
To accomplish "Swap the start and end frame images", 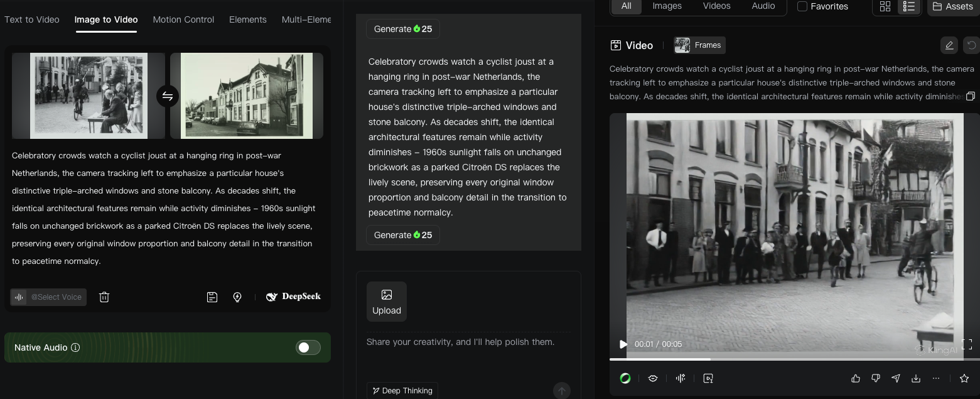I will click(x=168, y=96).
